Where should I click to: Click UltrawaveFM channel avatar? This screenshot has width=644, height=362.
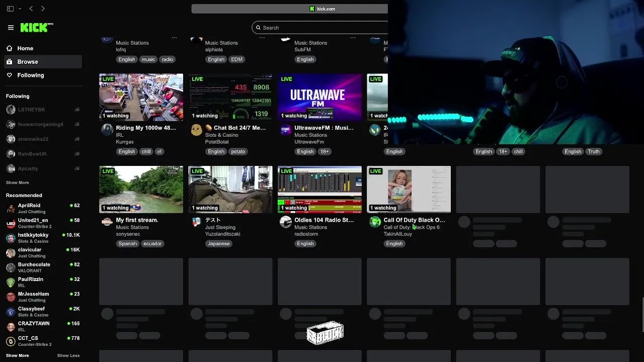click(x=286, y=130)
